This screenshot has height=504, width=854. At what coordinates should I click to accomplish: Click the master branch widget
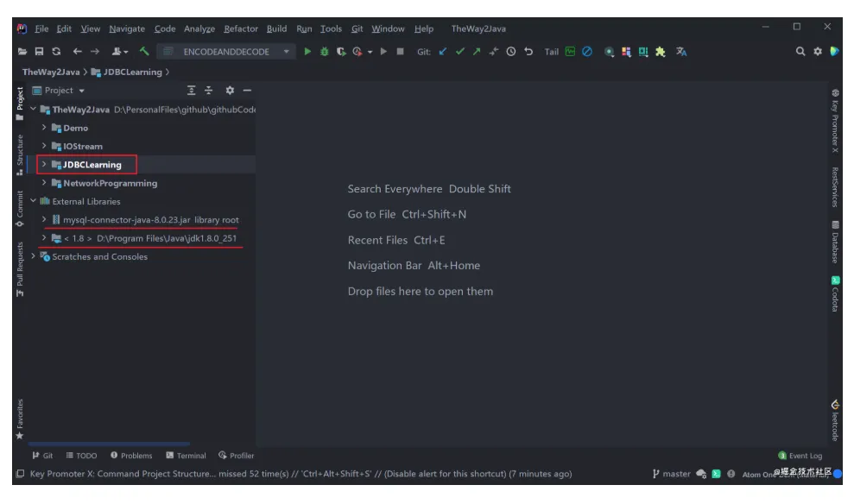click(x=672, y=474)
